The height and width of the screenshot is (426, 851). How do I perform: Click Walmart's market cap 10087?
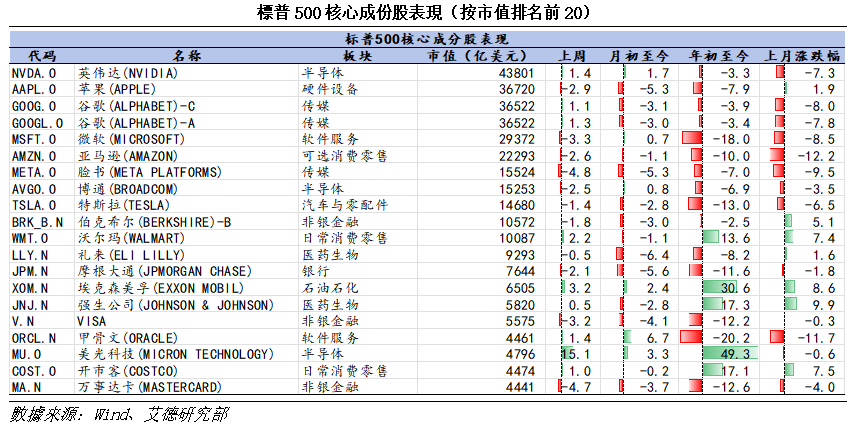(x=517, y=238)
